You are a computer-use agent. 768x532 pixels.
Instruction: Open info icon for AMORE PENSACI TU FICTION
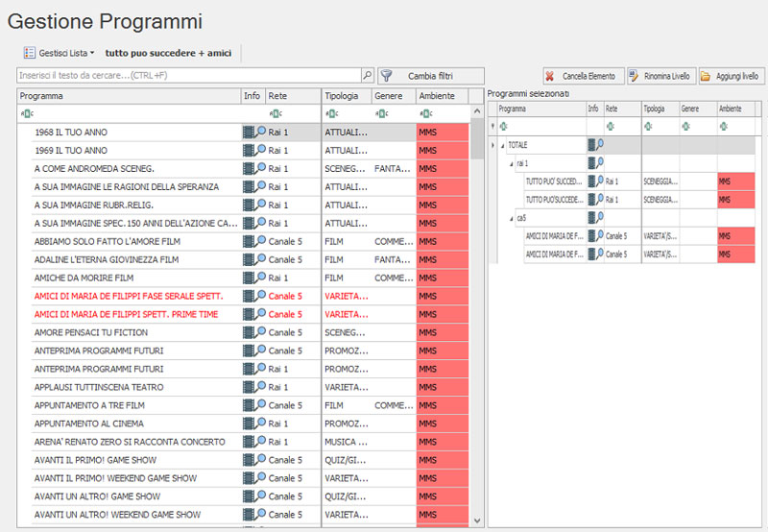[x=253, y=332]
